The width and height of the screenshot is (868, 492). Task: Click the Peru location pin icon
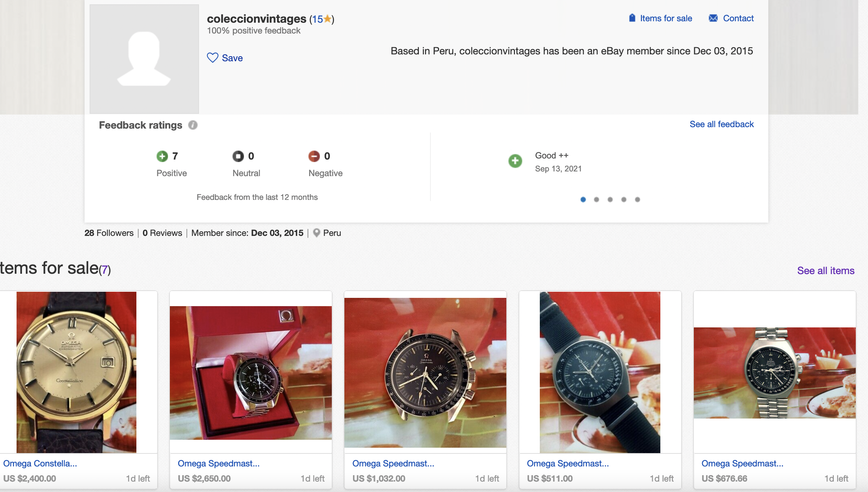[x=316, y=233]
